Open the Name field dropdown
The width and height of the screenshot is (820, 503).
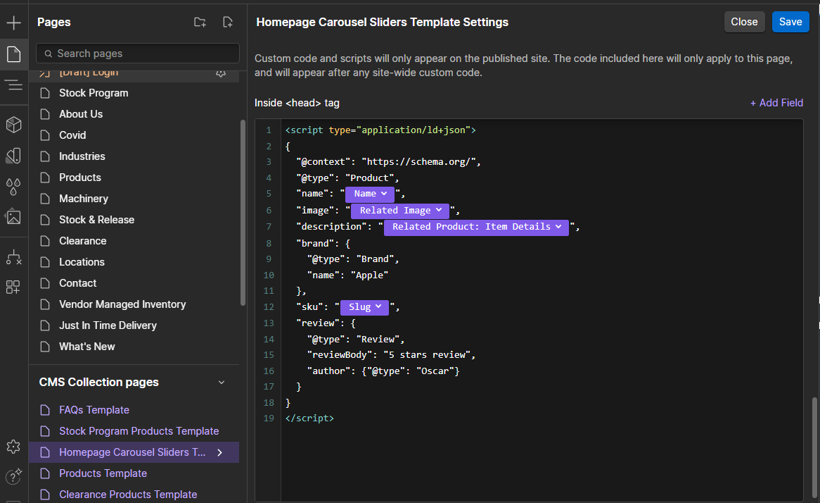click(370, 194)
